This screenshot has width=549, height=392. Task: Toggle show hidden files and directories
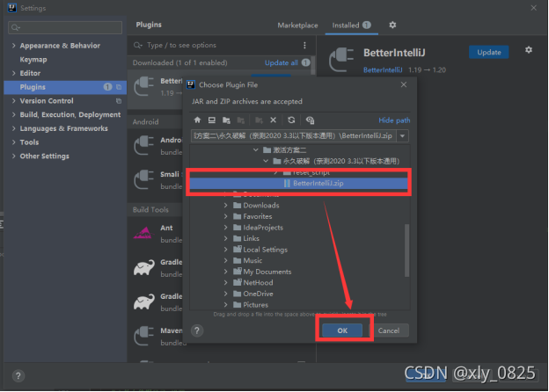click(x=310, y=120)
